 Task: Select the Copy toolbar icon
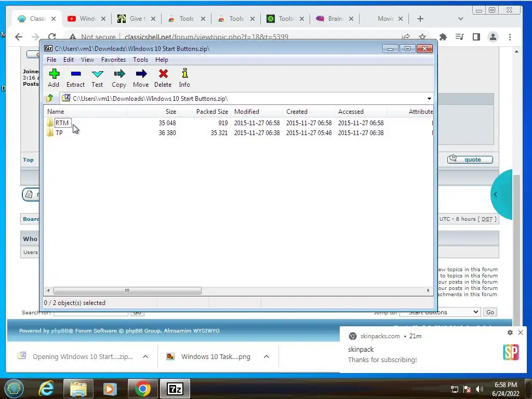click(119, 78)
